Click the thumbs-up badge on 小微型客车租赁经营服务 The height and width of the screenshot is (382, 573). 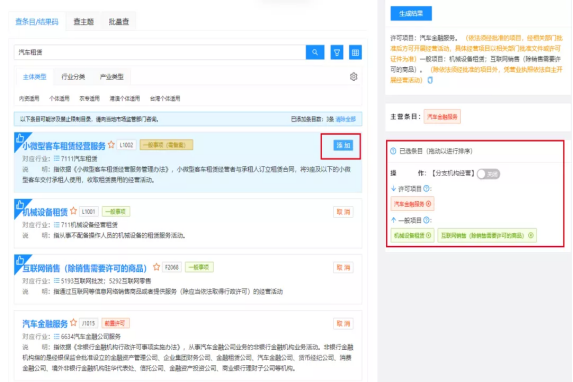(20, 139)
